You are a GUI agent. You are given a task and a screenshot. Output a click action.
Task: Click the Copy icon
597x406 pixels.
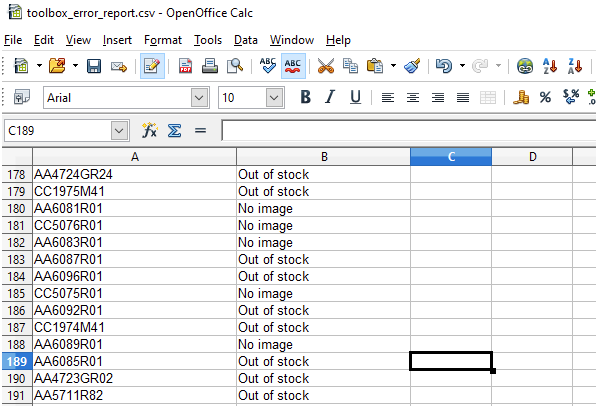tap(350, 66)
